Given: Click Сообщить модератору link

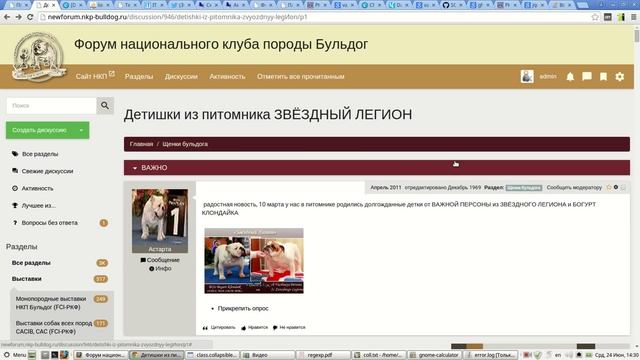Looking at the screenshot, I should 574,187.
